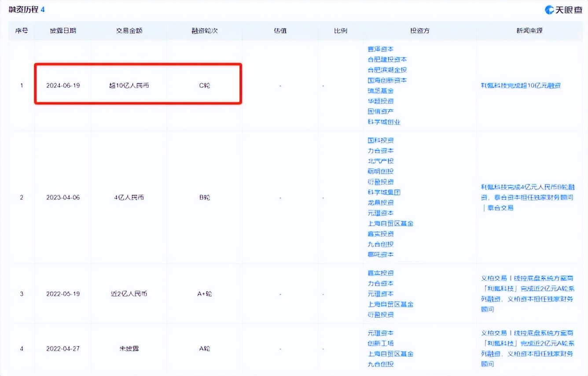Click the 天眼查 logo icon
This screenshot has width=588, height=376.
click(549, 9)
